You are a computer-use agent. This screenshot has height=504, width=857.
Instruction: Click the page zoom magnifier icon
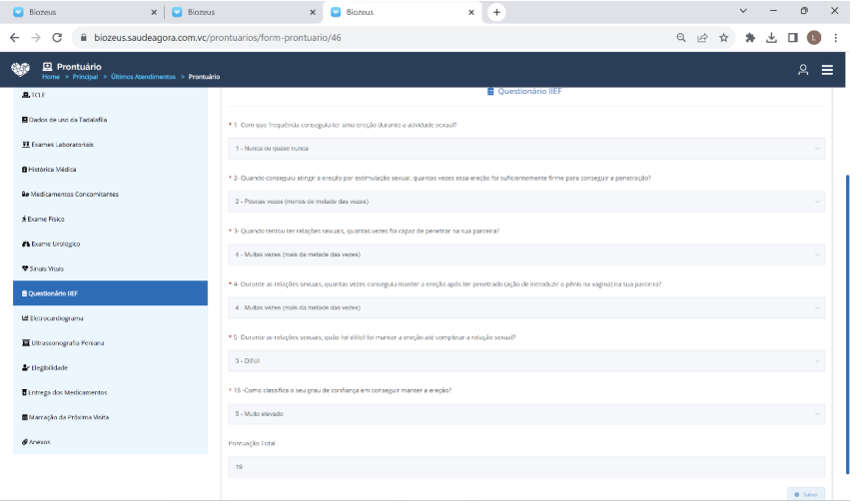click(x=681, y=37)
